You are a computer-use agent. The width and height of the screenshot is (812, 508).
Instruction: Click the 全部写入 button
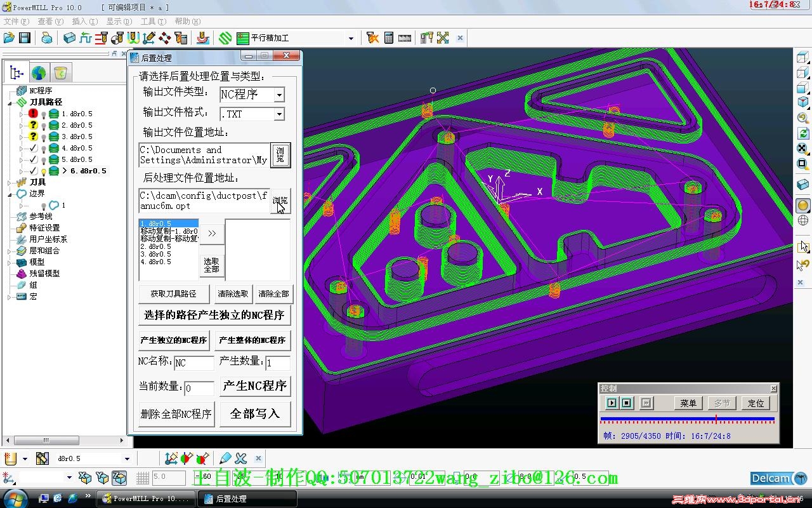[255, 414]
